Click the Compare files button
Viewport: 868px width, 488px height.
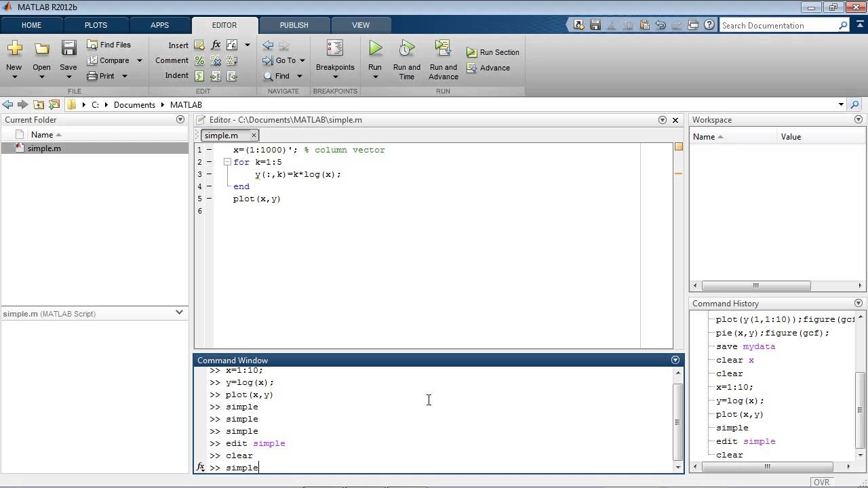108,60
